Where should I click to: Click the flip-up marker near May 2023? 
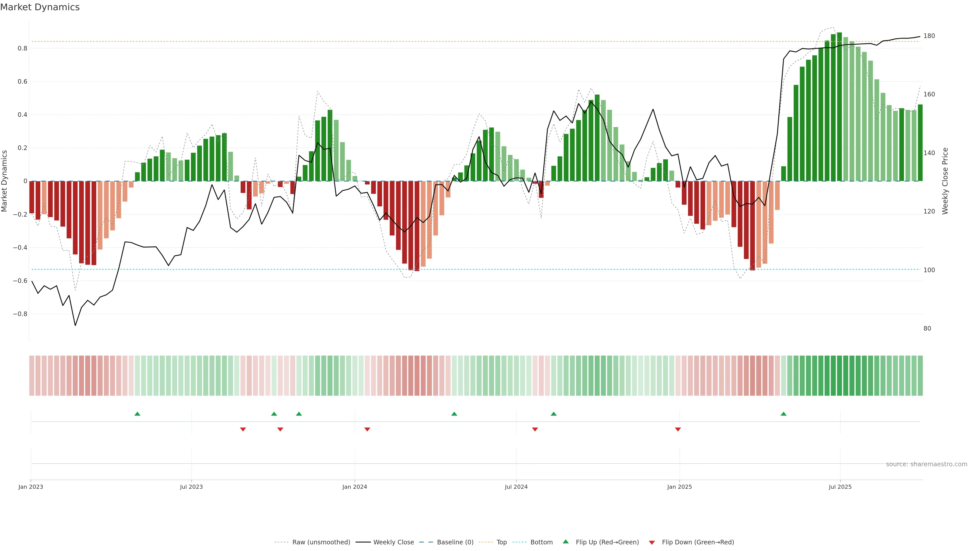[137, 414]
